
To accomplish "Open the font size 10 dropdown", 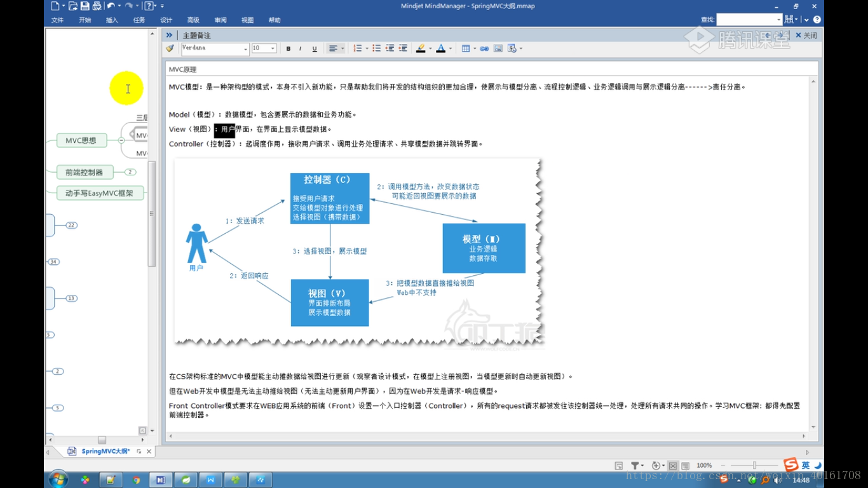I will 273,48.
